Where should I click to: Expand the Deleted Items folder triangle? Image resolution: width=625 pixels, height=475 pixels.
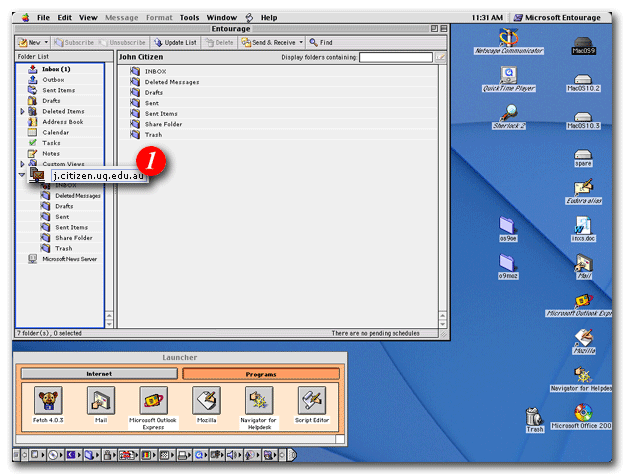click(22, 111)
